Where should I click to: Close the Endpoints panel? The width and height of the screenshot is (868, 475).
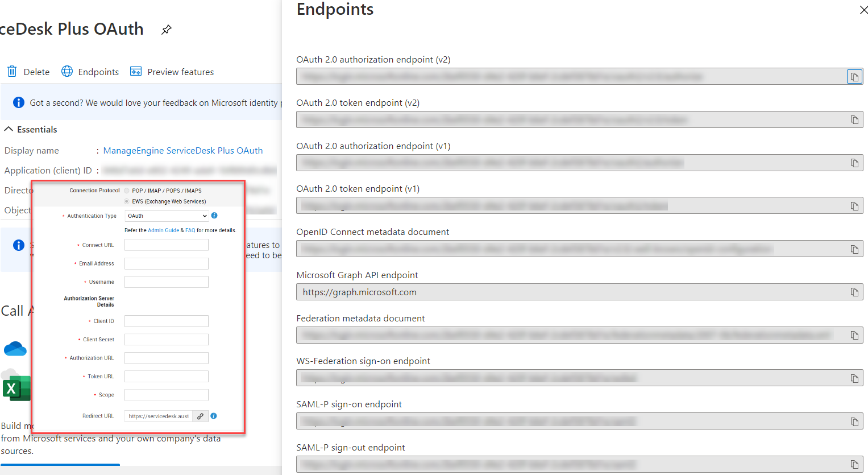(x=863, y=10)
